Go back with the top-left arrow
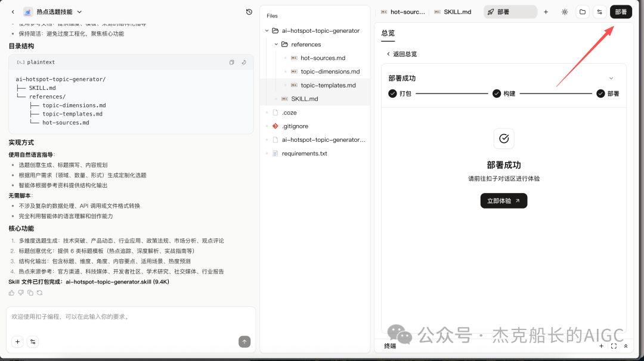Image resolution: width=644 pixels, height=361 pixels. (x=13, y=12)
